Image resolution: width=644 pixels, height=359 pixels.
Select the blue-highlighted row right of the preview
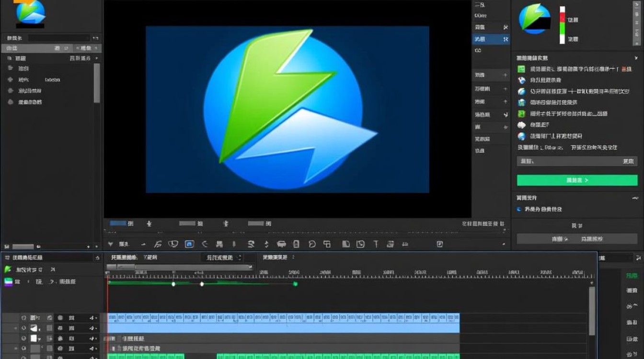click(491, 39)
